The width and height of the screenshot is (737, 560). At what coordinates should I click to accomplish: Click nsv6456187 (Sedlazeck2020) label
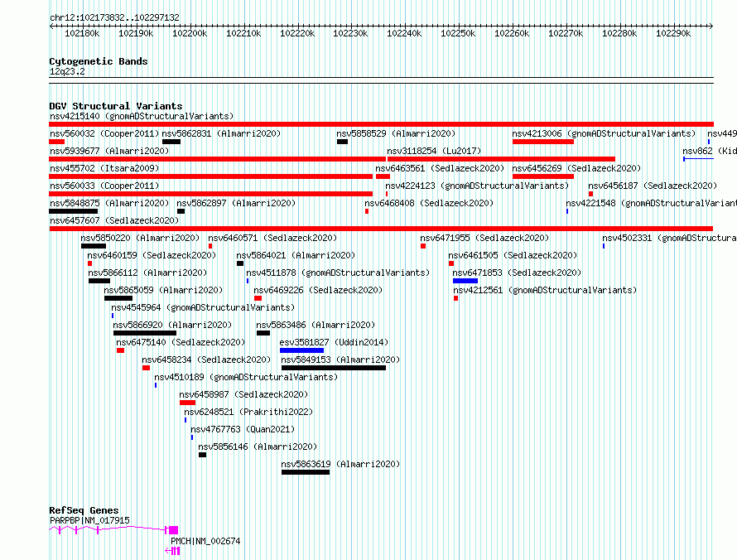tap(653, 186)
